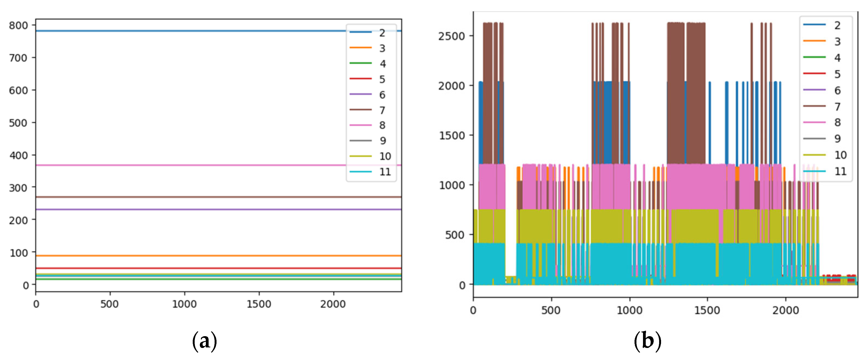This screenshot has width=868, height=360.
Task: Click the olive swatch for series 10 in the right legend
Action: 814,155
